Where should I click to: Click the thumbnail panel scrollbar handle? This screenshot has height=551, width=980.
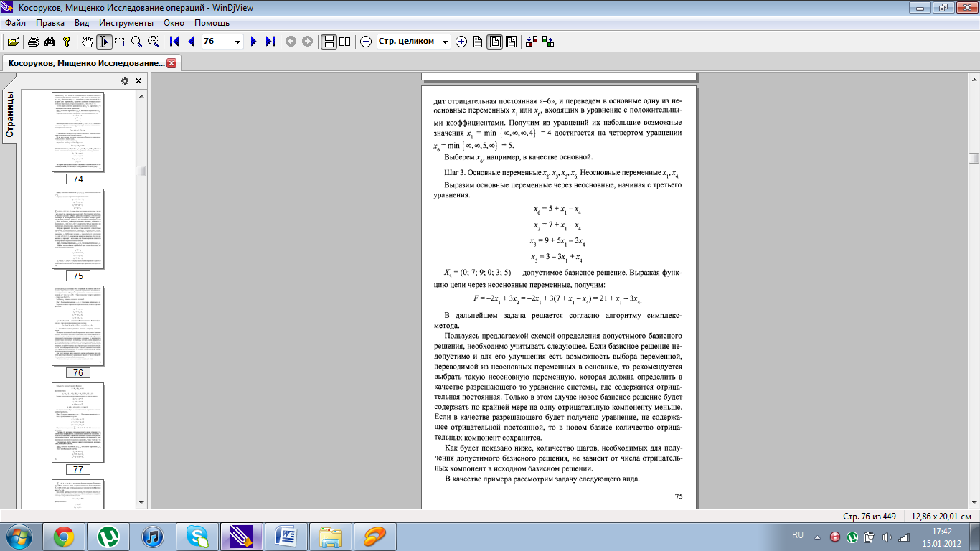[141, 171]
